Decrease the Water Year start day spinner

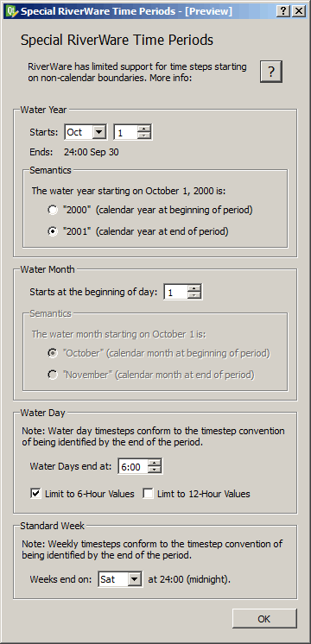pos(144,136)
